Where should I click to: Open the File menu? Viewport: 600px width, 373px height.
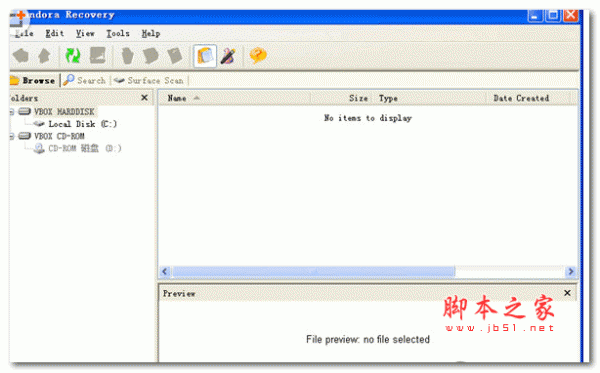[24, 34]
